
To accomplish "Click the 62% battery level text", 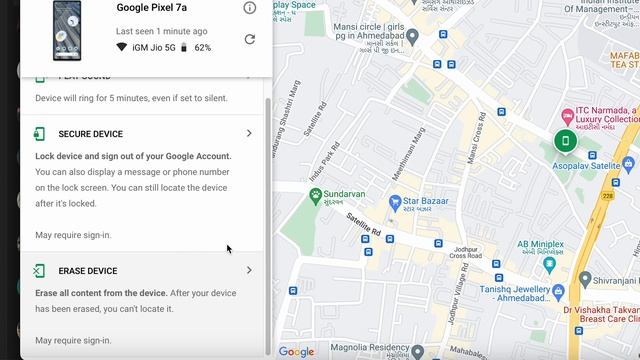I will [203, 48].
